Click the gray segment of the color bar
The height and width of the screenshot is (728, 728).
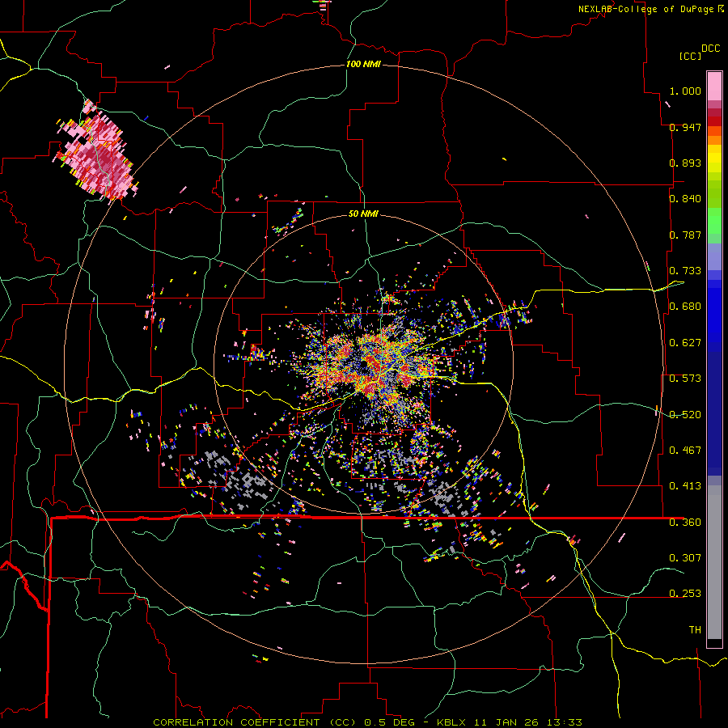(714, 562)
